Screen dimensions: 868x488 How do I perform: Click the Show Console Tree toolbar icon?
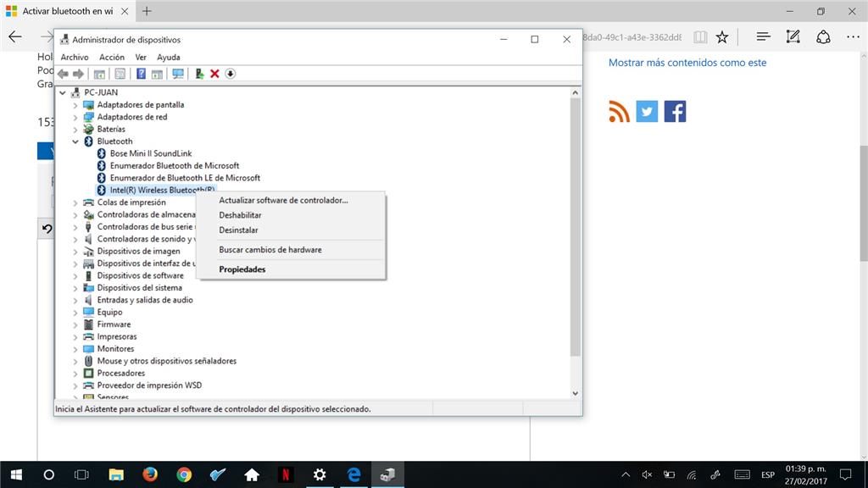pyautogui.click(x=99, y=74)
